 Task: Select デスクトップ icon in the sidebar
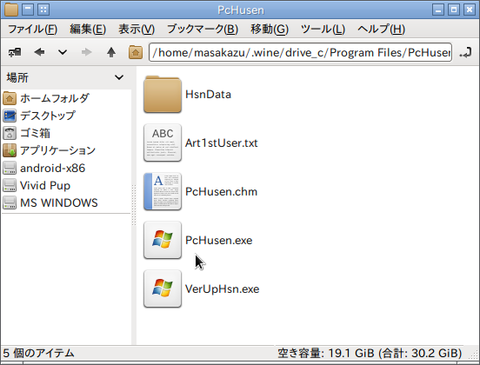coord(10,116)
